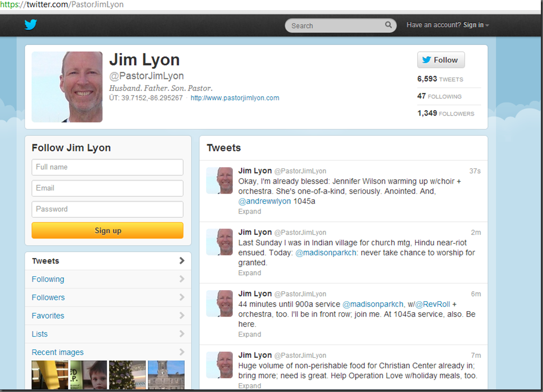This screenshot has width=543, height=392.
Task: Click Jim Lyon name on the 2m tweet
Action: pyautogui.click(x=255, y=233)
